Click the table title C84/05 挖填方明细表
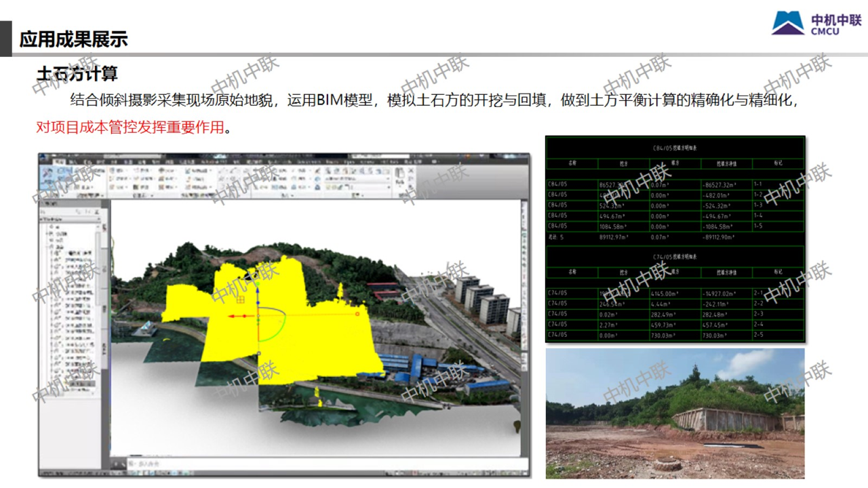 coord(675,146)
